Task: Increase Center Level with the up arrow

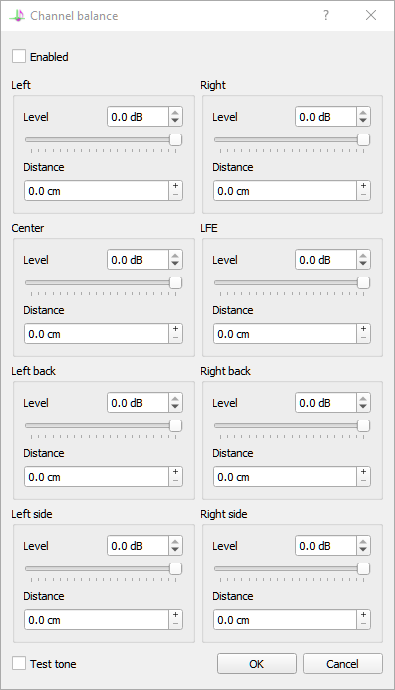Action: (x=175, y=255)
